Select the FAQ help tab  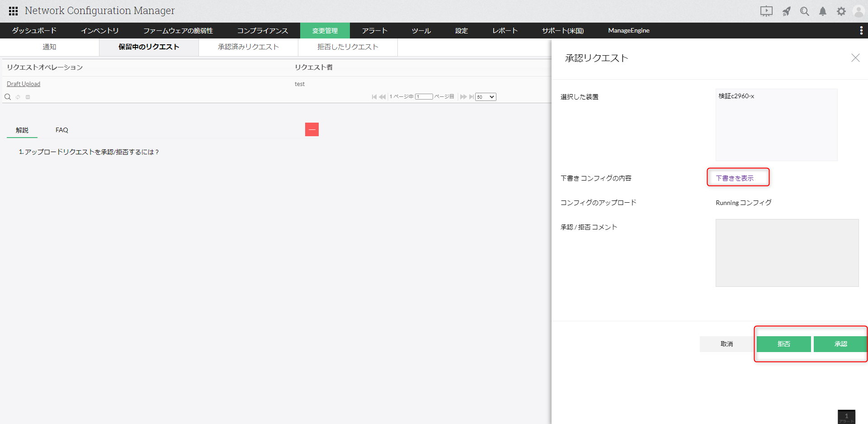coord(62,130)
